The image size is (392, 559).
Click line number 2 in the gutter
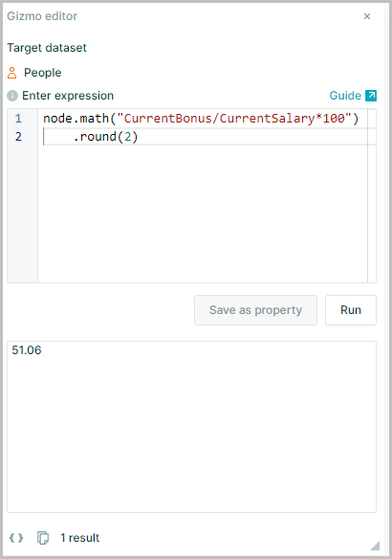point(18,137)
